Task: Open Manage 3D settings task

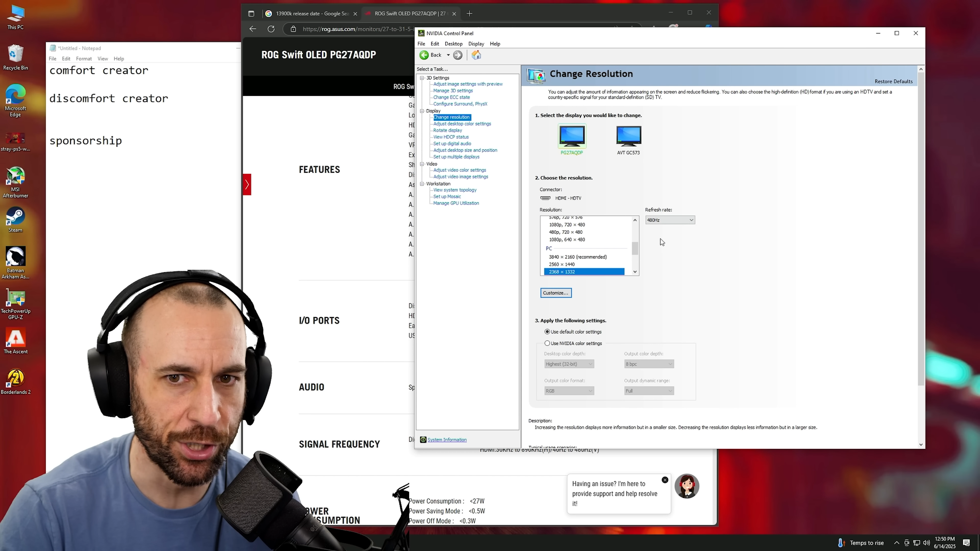Action: pos(453,91)
